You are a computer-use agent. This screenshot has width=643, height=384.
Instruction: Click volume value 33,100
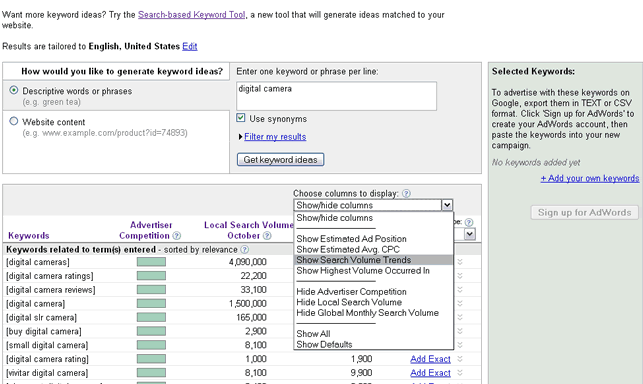(x=253, y=290)
